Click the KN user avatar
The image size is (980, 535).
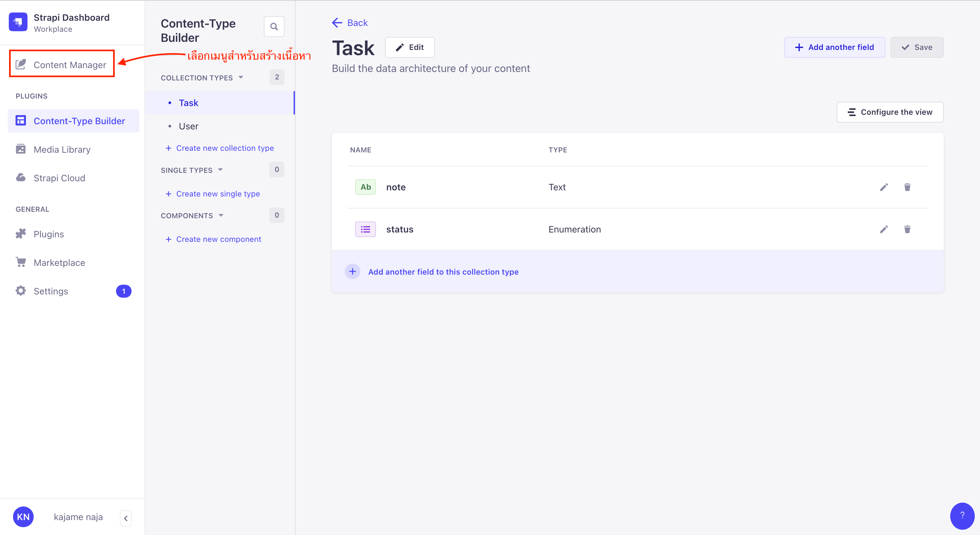[23, 517]
